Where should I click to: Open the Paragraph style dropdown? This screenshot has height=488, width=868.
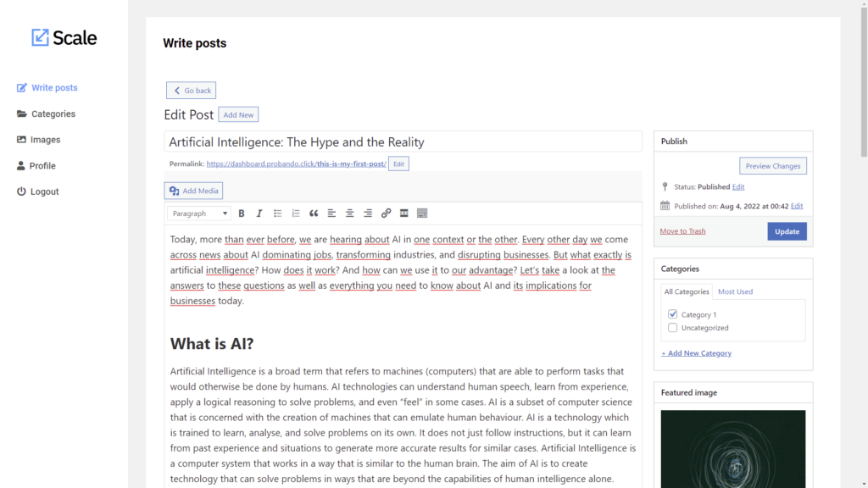tap(198, 213)
